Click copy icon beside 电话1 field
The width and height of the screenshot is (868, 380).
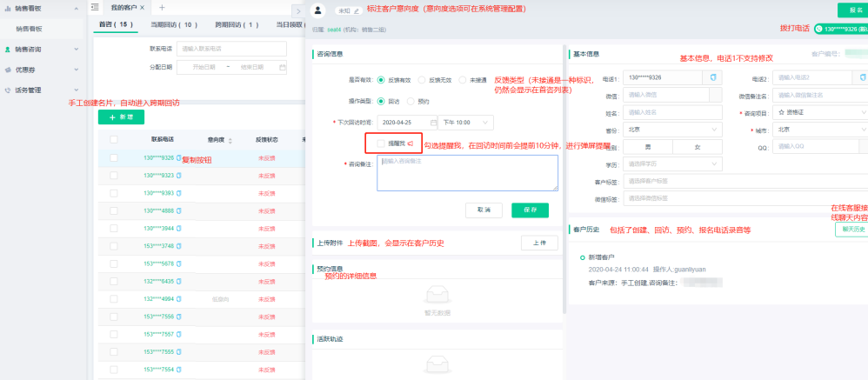(713, 77)
